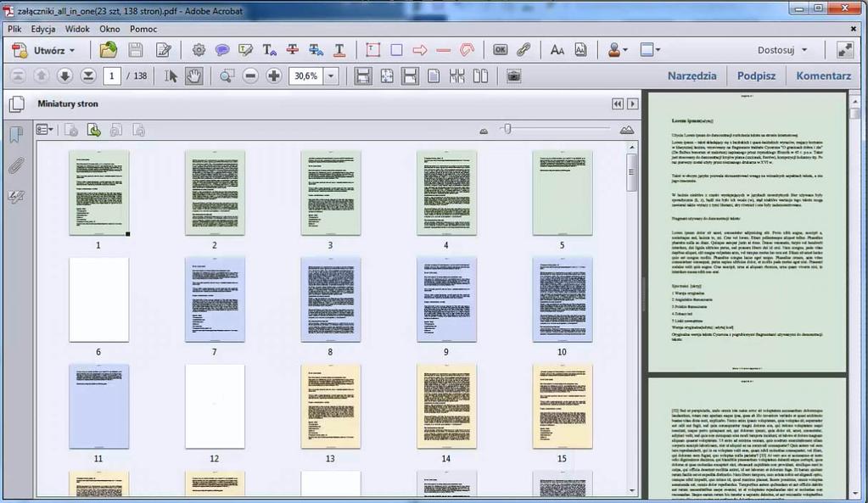Select the sticky note comment bubble tool
This screenshot has height=503, width=868.
[x=222, y=50]
